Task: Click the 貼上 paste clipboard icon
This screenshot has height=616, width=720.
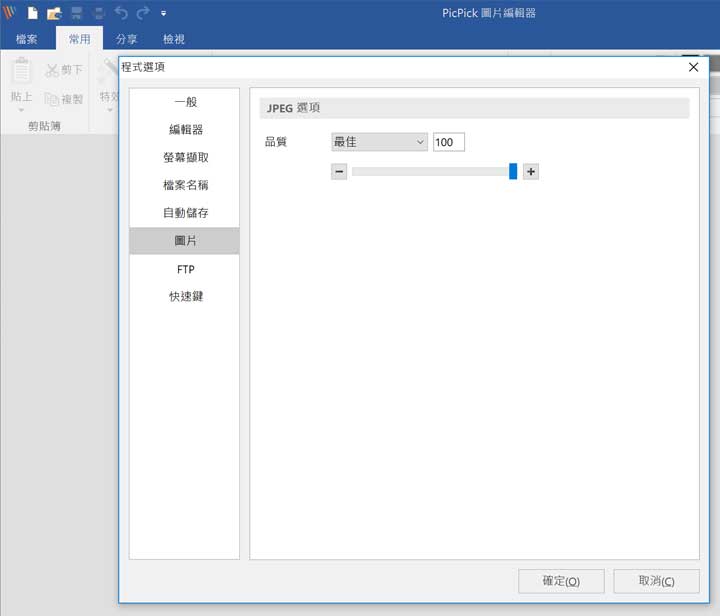Action: 21,71
